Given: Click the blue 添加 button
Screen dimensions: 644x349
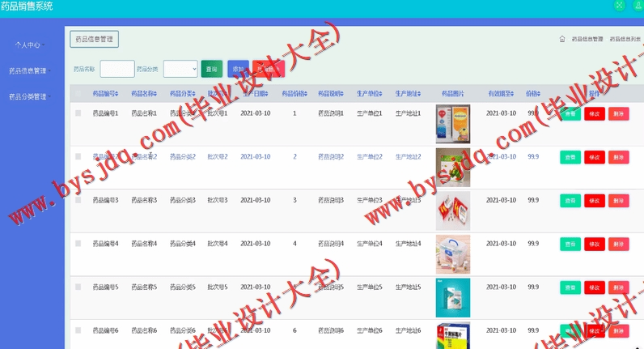Looking at the screenshot, I should pyautogui.click(x=238, y=69).
